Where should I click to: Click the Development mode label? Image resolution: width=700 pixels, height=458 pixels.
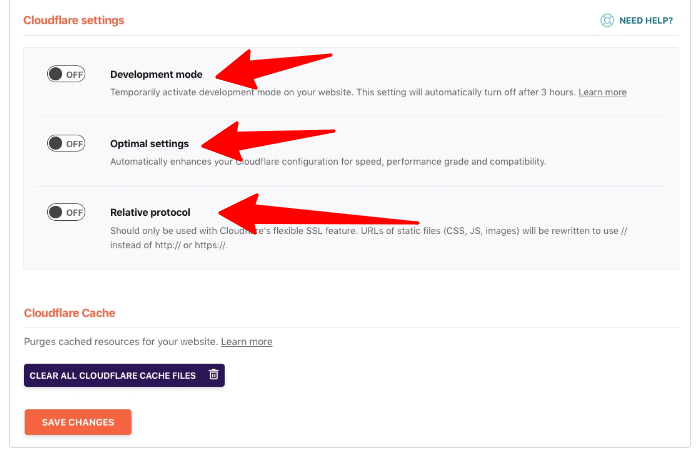tap(156, 75)
